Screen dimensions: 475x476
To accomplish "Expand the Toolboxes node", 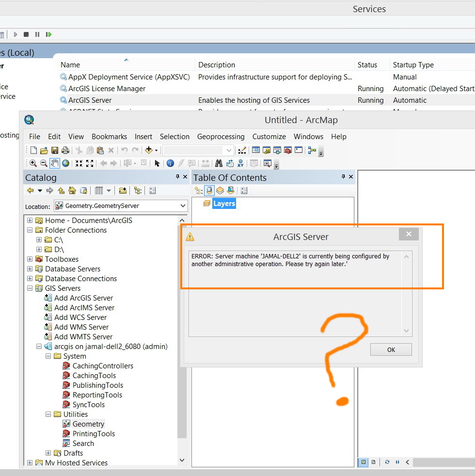I will (30, 259).
